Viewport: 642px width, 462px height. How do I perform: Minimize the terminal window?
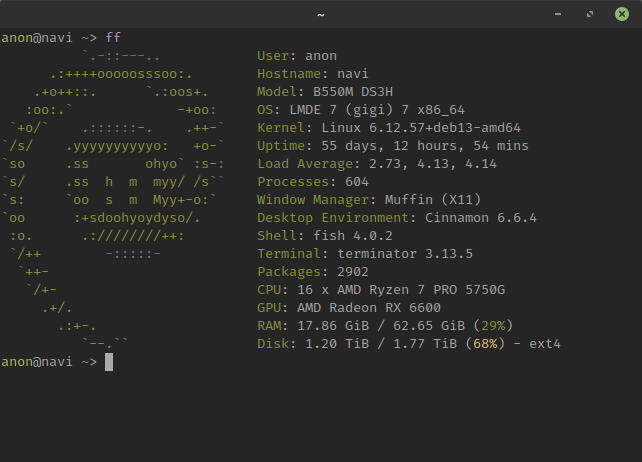(558, 14)
